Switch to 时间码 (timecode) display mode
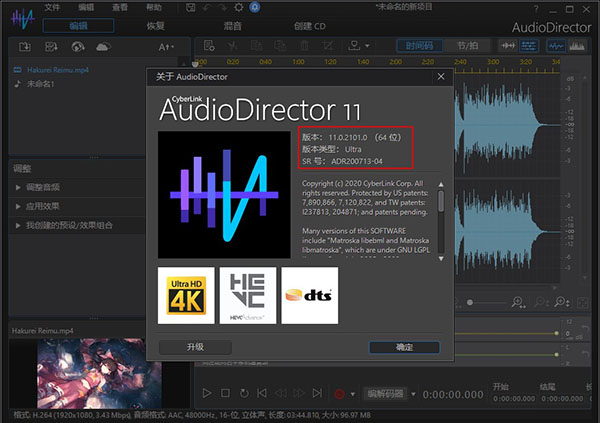 [x=421, y=46]
